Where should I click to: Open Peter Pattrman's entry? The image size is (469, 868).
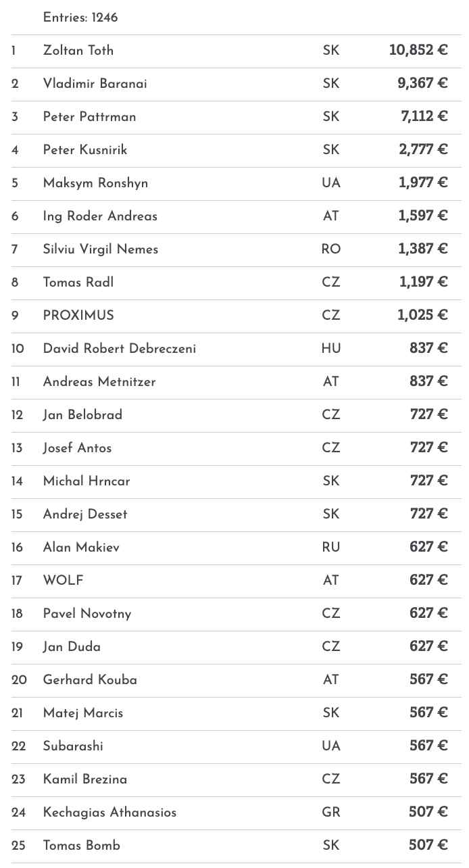(89, 117)
